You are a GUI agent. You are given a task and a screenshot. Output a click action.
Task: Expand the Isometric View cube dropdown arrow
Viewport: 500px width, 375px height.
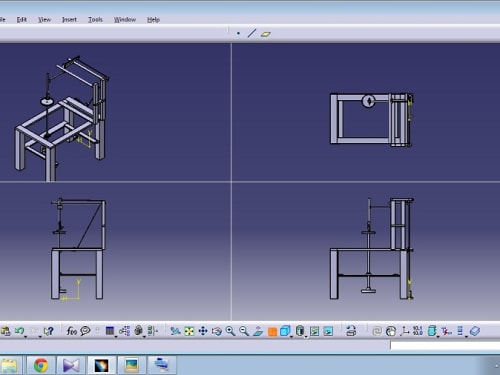(x=292, y=337)
